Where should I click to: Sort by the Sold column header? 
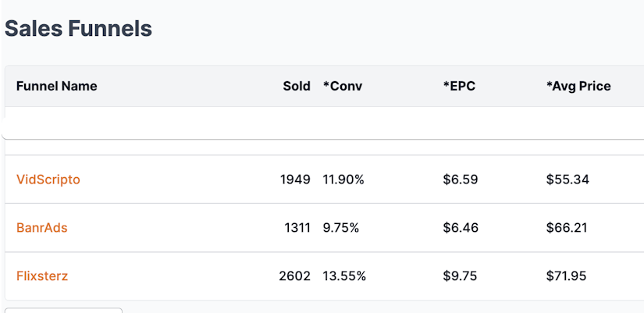pyautogui.click(x=297, y=86)
